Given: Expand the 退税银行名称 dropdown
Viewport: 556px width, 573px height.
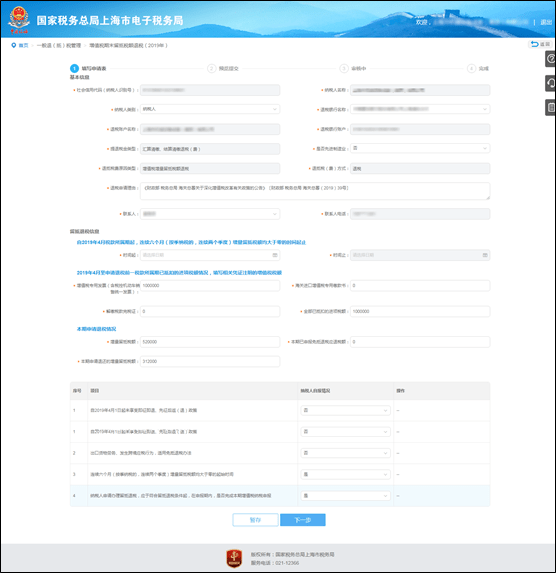Looking at the screenshot, I should click(x=420, y=109).
